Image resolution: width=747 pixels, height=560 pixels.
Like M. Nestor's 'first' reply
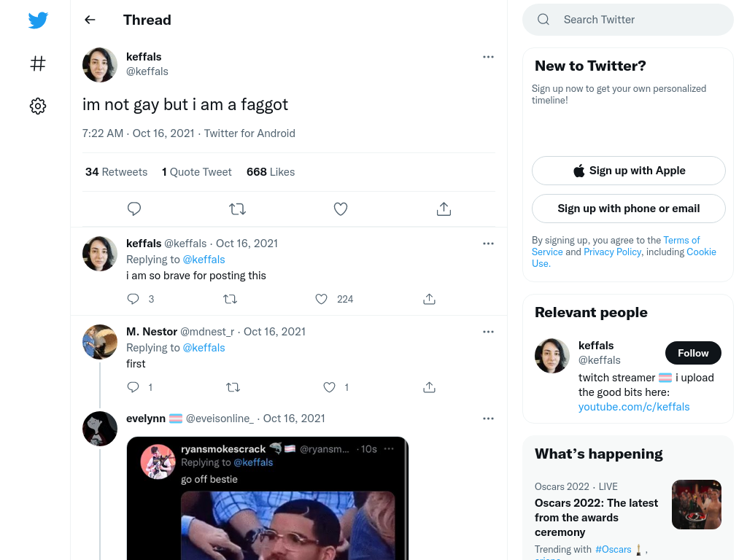329,387
